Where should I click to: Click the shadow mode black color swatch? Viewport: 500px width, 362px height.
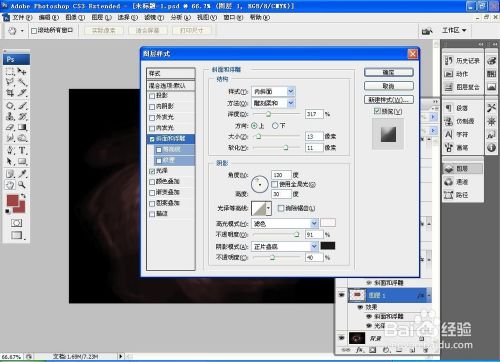click(x=328, y=246)
